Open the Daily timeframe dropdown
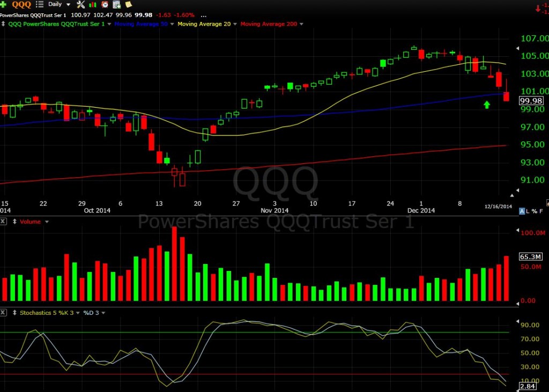The image size is (549, 392). 59,4
